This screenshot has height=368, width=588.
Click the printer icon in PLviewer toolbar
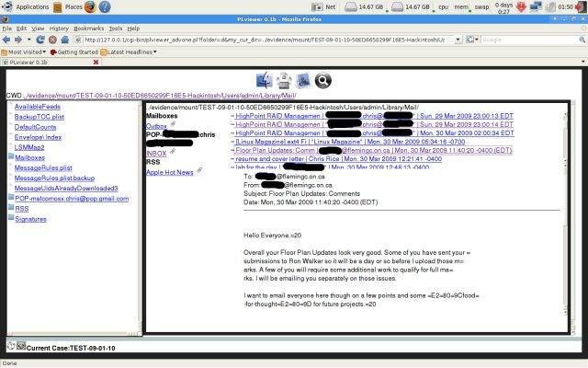point(284,80)
